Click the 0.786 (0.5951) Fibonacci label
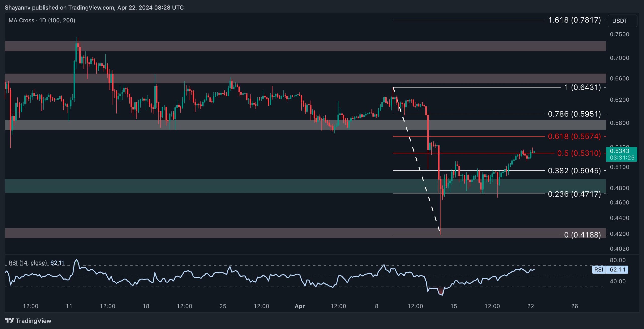The height and width of the screenshot is (329, 644). pos(574,114)
